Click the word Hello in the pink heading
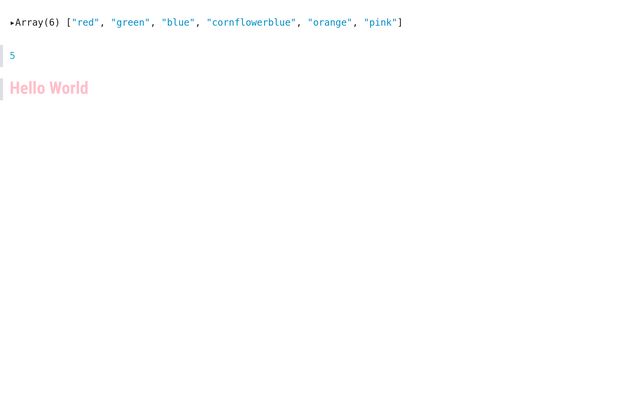 [x=27, y=88]
